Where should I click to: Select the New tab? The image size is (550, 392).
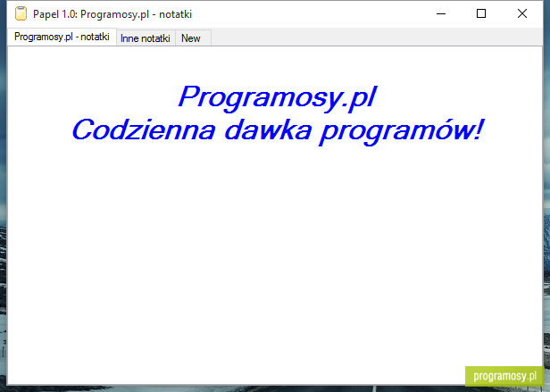[193, 38]
